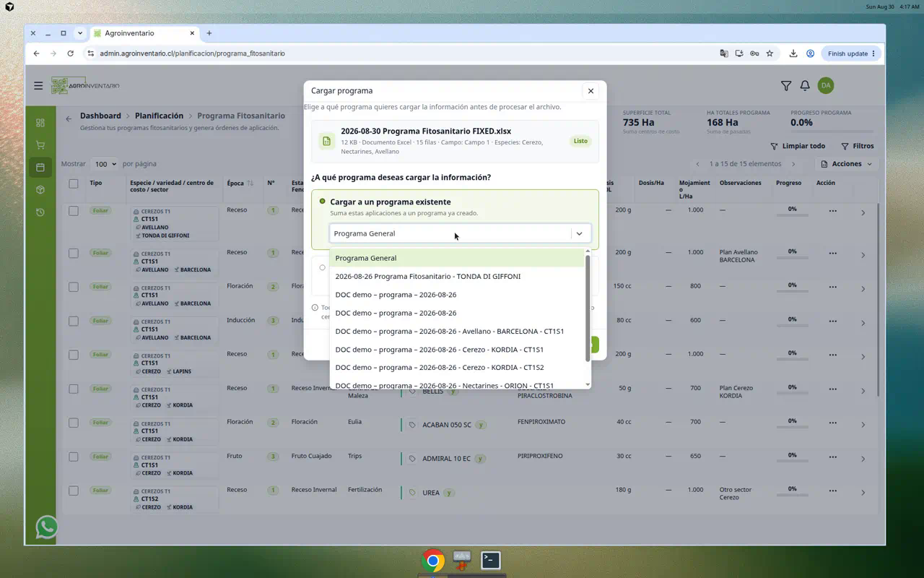Viewport: 924px width, 578px height.
Task: Check the Fruto CEREZO KORDIA row checkbox
Action: 74,457
